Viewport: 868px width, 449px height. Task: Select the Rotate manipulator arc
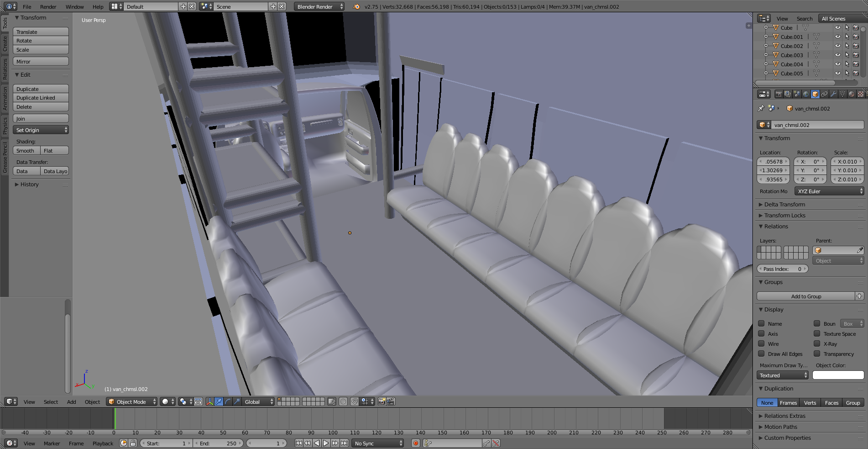point(228,401)
